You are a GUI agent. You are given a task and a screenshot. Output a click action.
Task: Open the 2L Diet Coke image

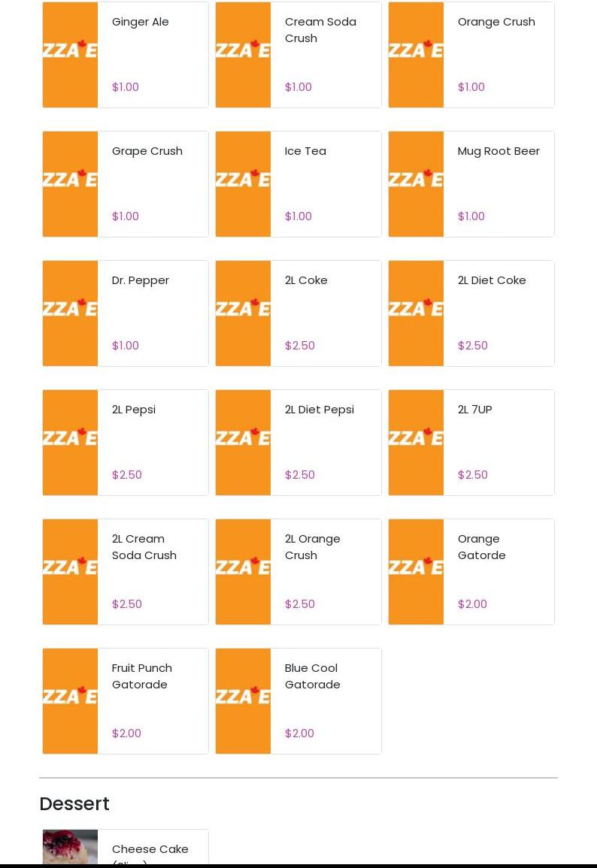(x=416, y=313)
